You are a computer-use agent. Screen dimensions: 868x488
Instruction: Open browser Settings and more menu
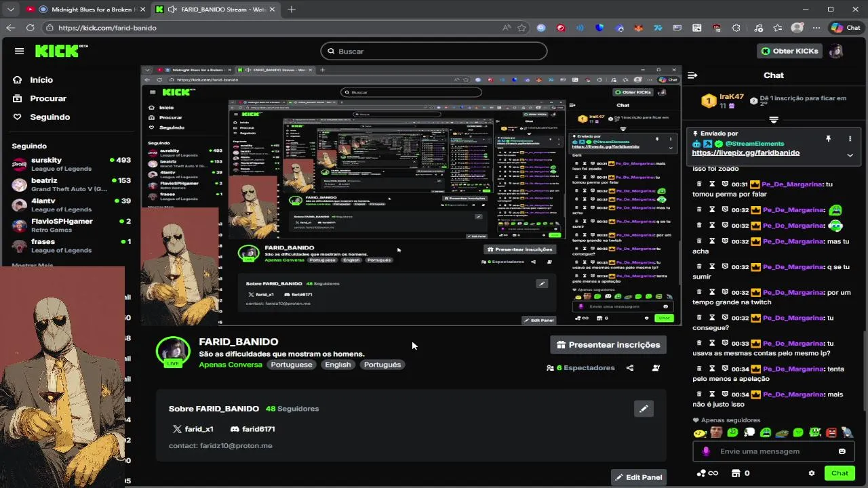tap(817, 28)
